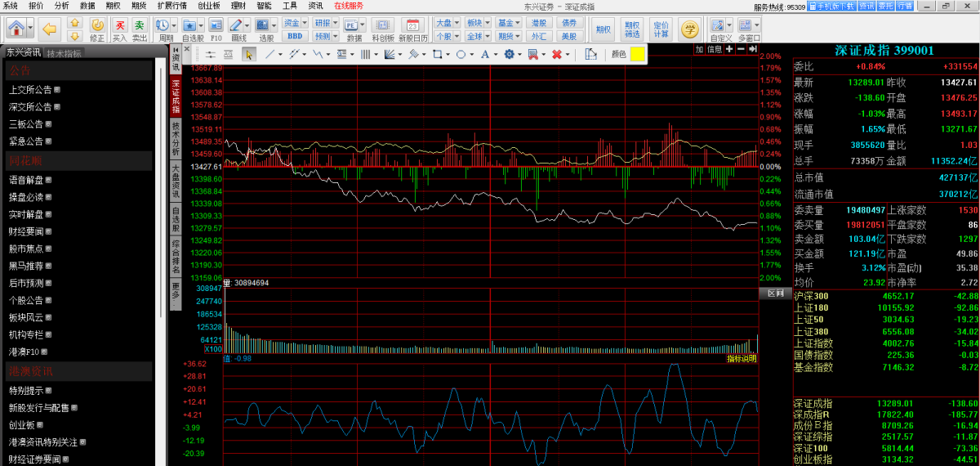The image size is (980, 466).
Task: Select the arrow pointer drawing tool
Action: [x=247, y=54]
